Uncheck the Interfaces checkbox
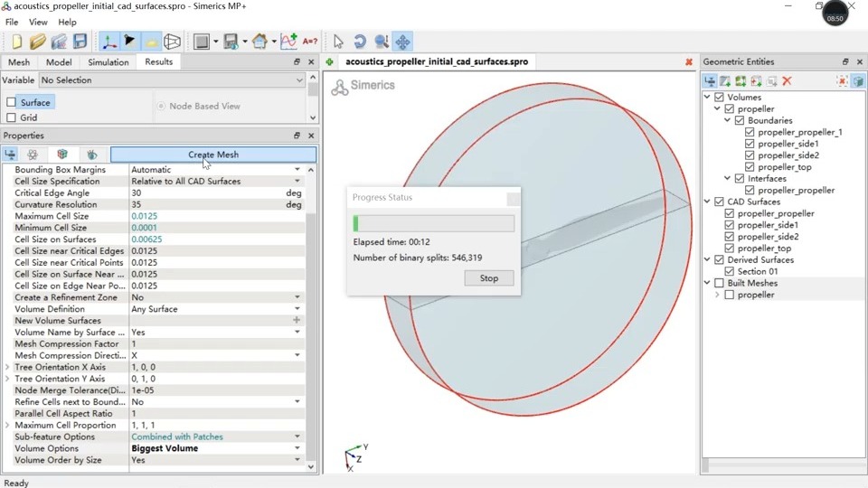This screenshot has width=868, height=488. point(740,178)
